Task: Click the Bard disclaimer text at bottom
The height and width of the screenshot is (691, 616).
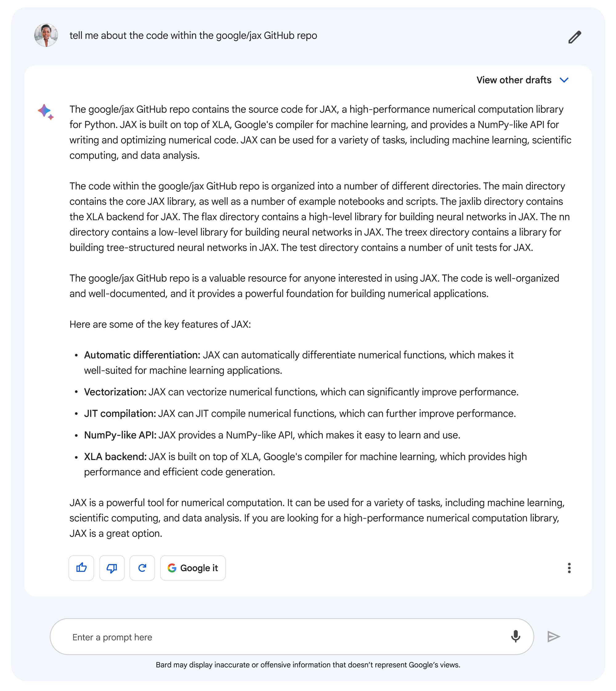Action: tap(308, 665)
